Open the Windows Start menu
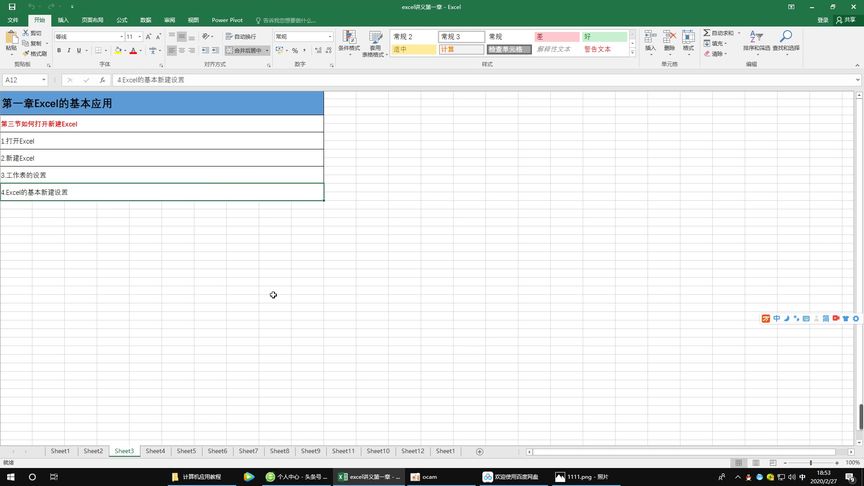 (x=10, y=477)
